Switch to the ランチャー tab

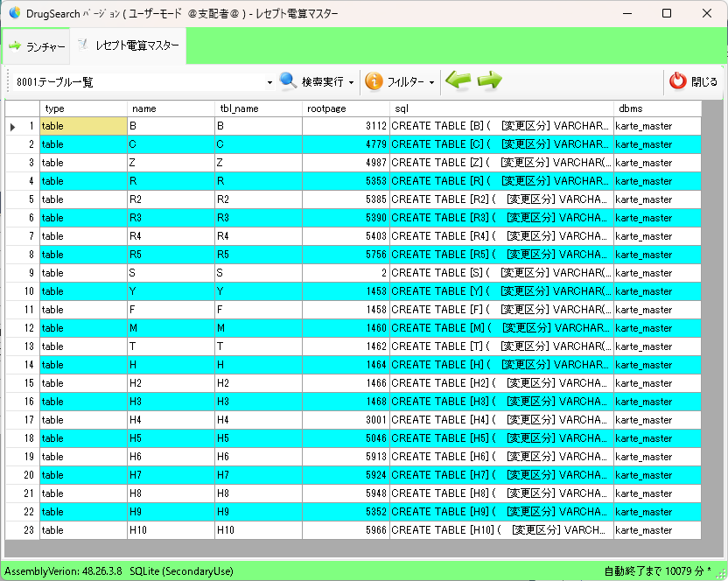pyautogui.click(x=37, y=46)
